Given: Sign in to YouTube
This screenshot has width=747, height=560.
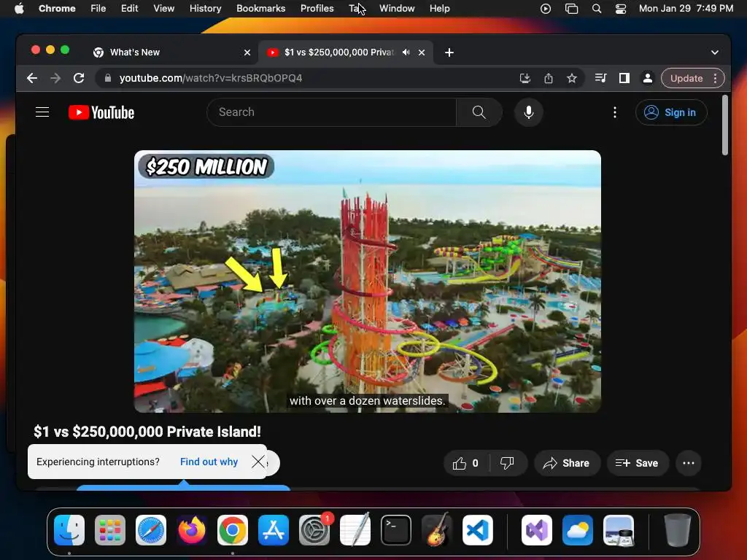Looking at the screenshot, I should [671, 112].
